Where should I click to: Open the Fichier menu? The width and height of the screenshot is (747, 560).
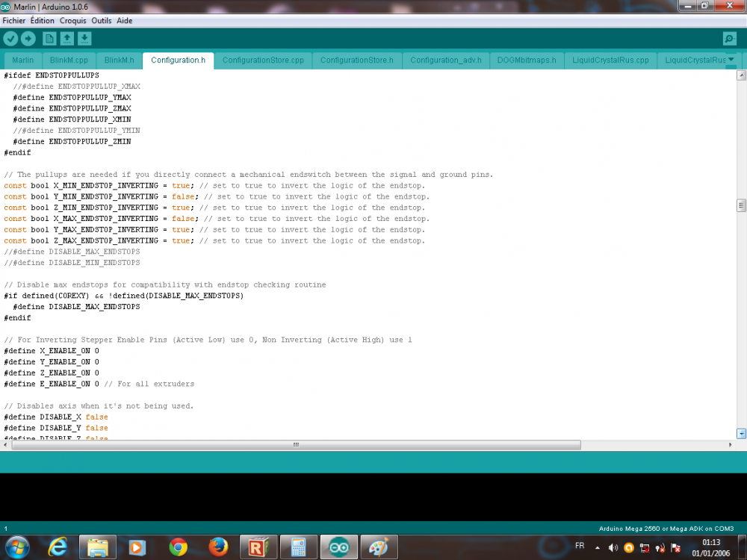pyautogui.click(x=13, y=20)
